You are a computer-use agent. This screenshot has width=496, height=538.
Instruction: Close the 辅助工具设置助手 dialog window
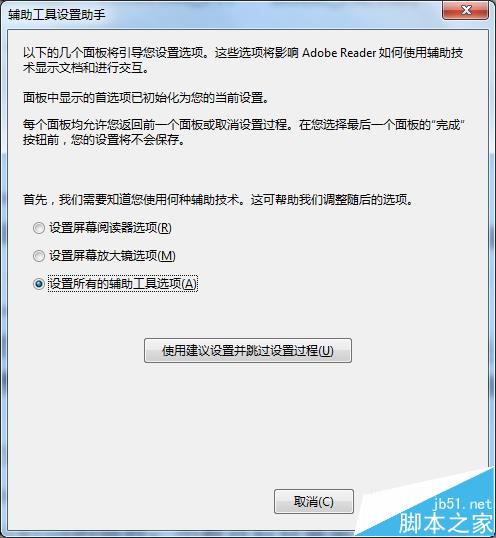(x=466, y=10)
